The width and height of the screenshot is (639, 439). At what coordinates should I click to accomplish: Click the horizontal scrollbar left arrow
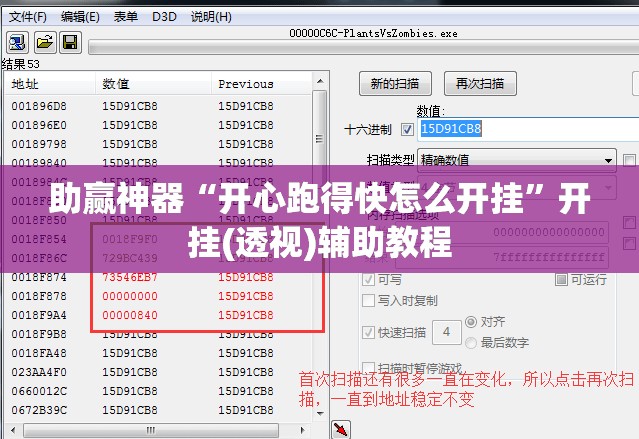click(13, 430)
